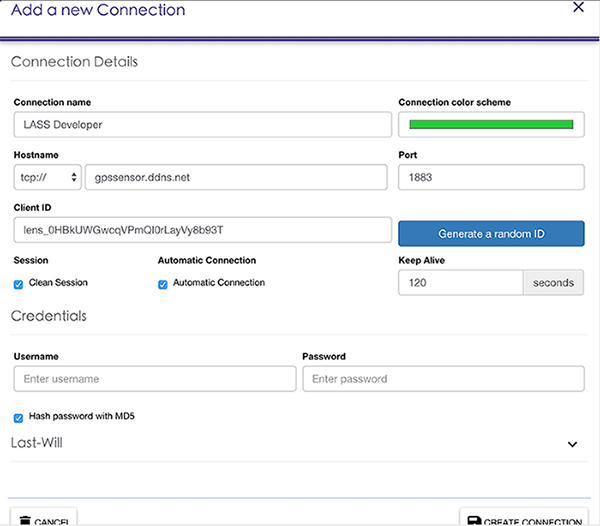600x526 pixels.
Task: Click the Port field showing 1883
Action: 491,177
